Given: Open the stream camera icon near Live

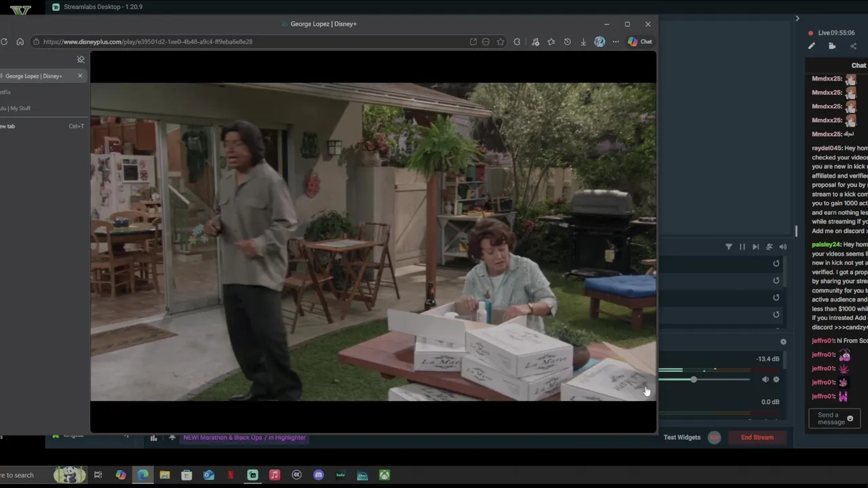Looking at the screenshot, I should click(832, 46).
